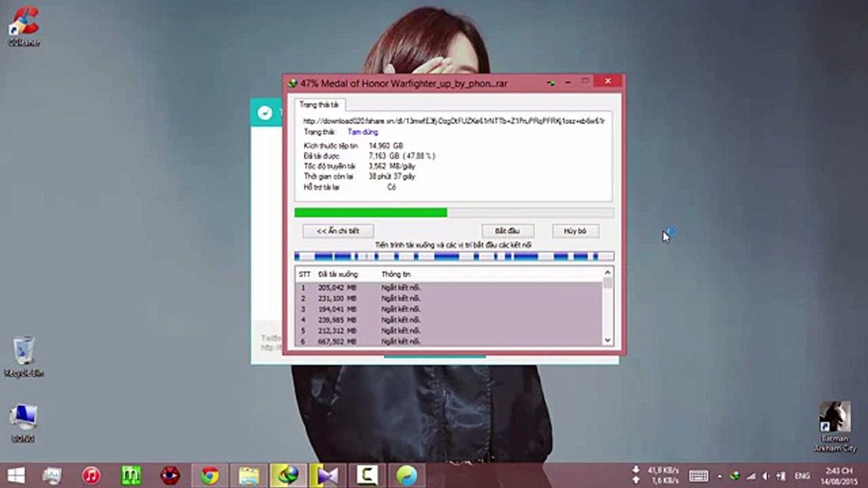Click the '7,163 GB ( 47,88 % )' downloaded value
Viewport: 868px width, 488px height.
(x=402, y=156)
